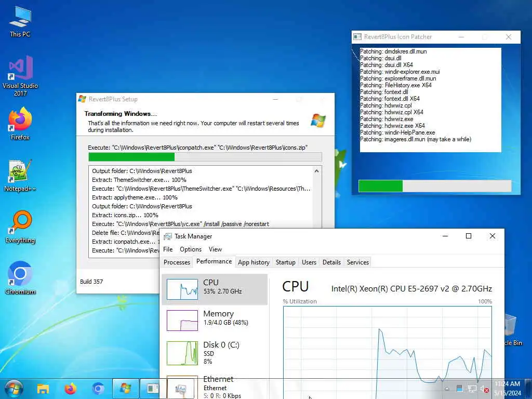Switch to the Startup tab
The width and height of the screenshot is (532, 399).
[x=285, y=262]
